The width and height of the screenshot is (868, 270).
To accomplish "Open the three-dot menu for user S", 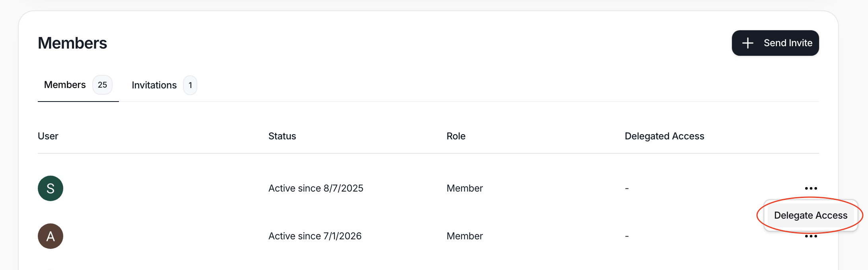I will [x=811, y=188].
